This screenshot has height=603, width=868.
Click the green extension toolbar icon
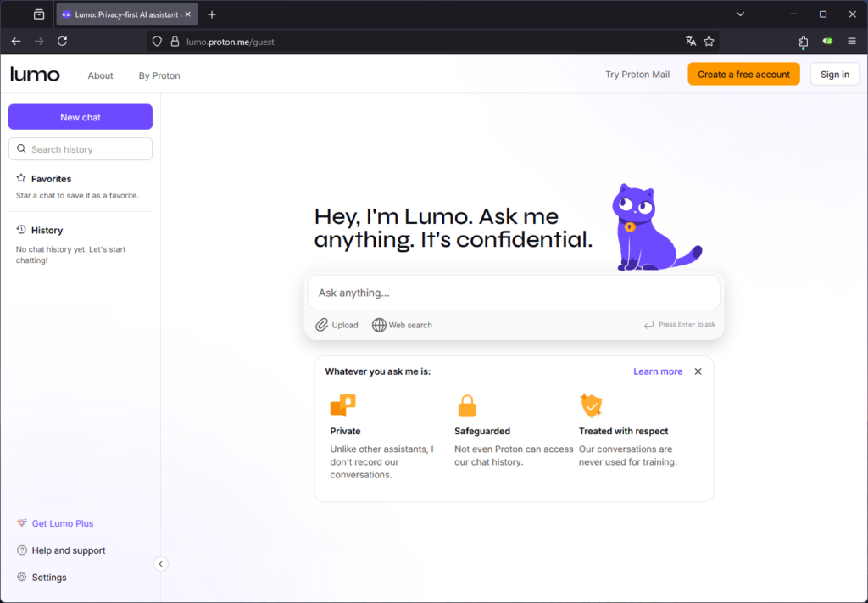pyautogui.click(x=827, y=41)
